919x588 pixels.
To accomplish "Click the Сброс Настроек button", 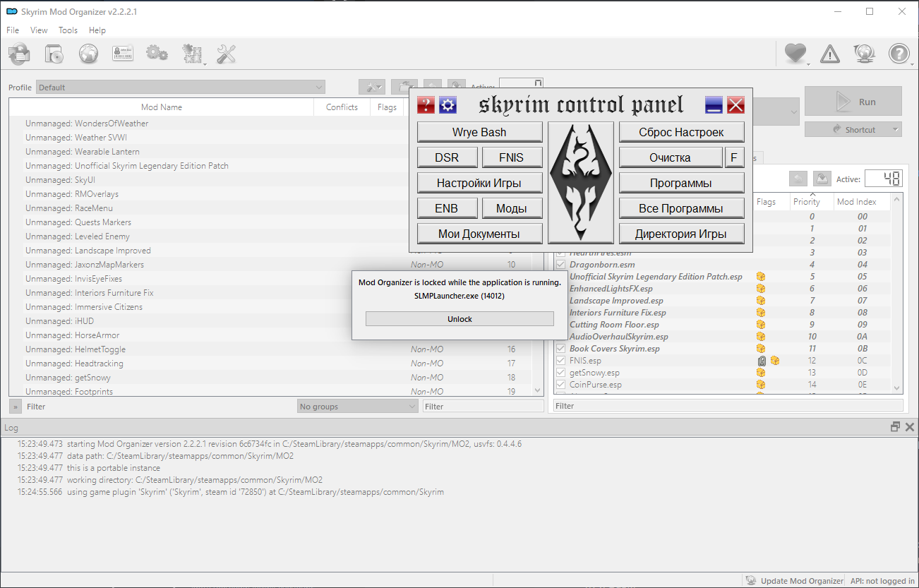I will pyautogui.click(x=681, y=132).
